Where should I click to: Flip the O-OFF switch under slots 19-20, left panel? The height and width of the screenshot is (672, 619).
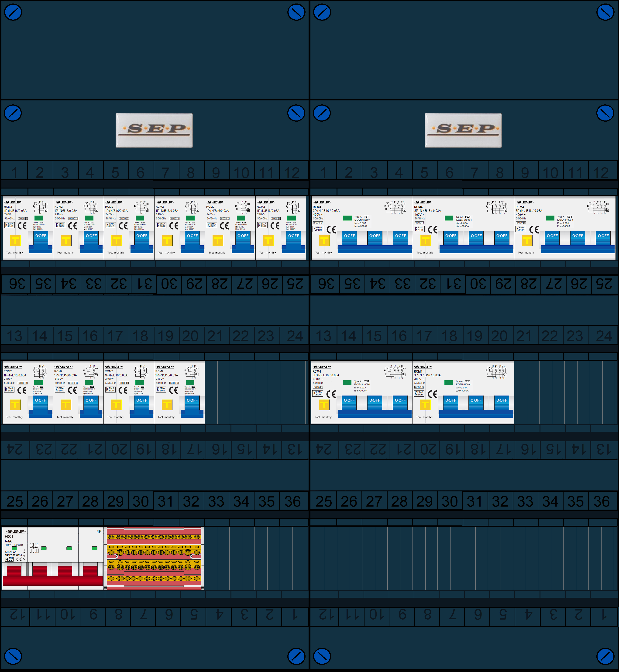click(x=192, y=406)
